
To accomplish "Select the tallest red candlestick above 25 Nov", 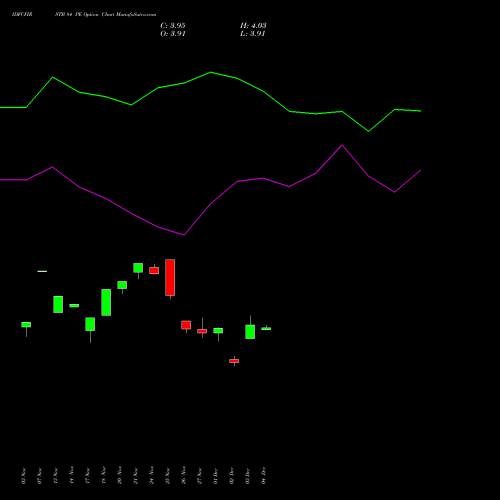I will point(170,277).
